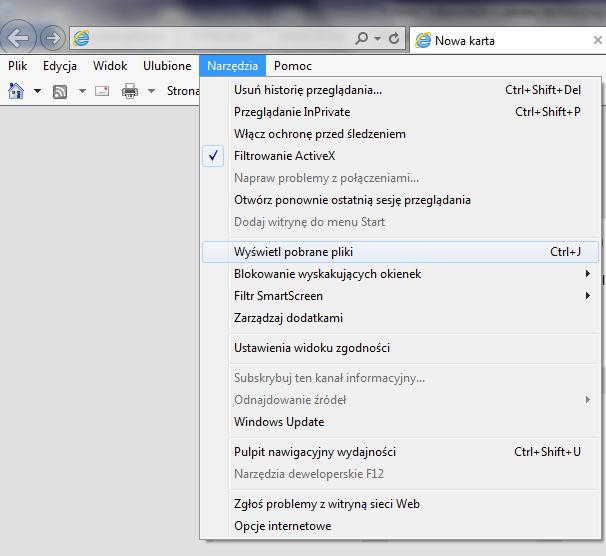Choose Włącz ochronę przed śledzeniem
606x556 pixels.
[x=400, y=134]
